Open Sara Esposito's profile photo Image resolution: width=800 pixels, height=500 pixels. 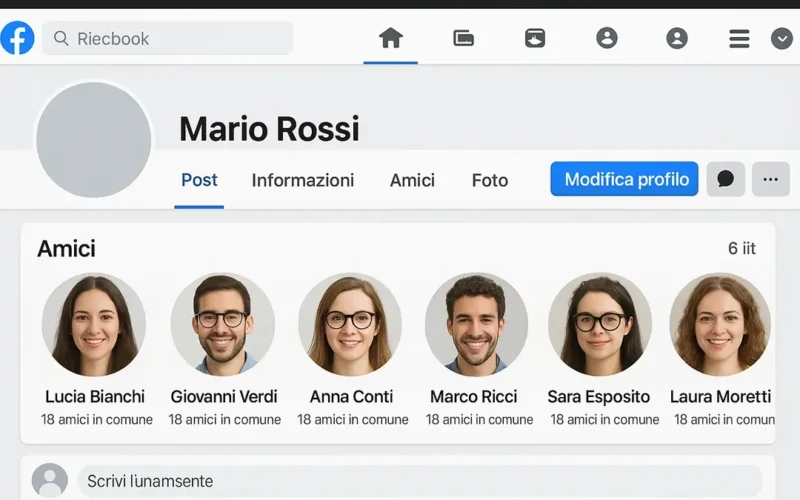(599, 324)
